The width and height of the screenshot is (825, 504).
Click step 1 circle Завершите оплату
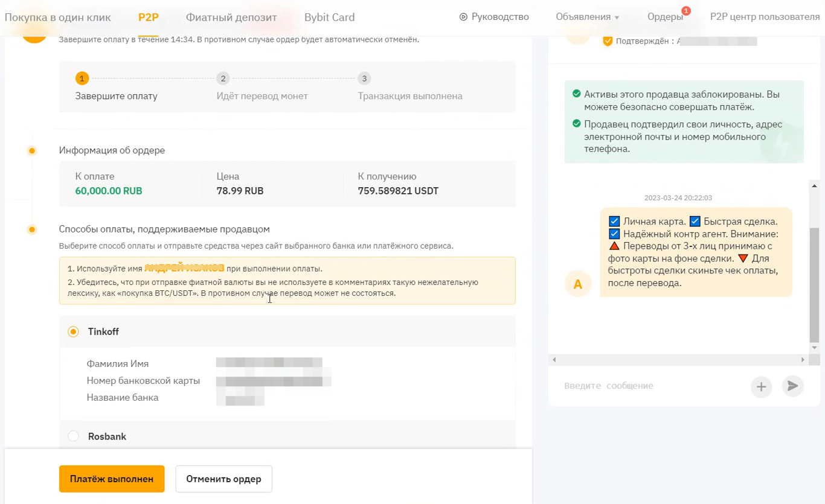82,78
